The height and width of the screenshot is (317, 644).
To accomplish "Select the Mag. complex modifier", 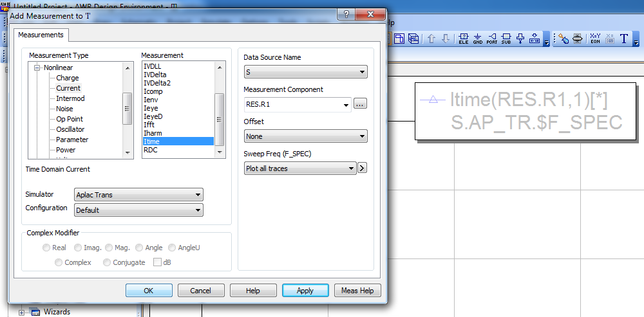I will click(x=108, y=248).
